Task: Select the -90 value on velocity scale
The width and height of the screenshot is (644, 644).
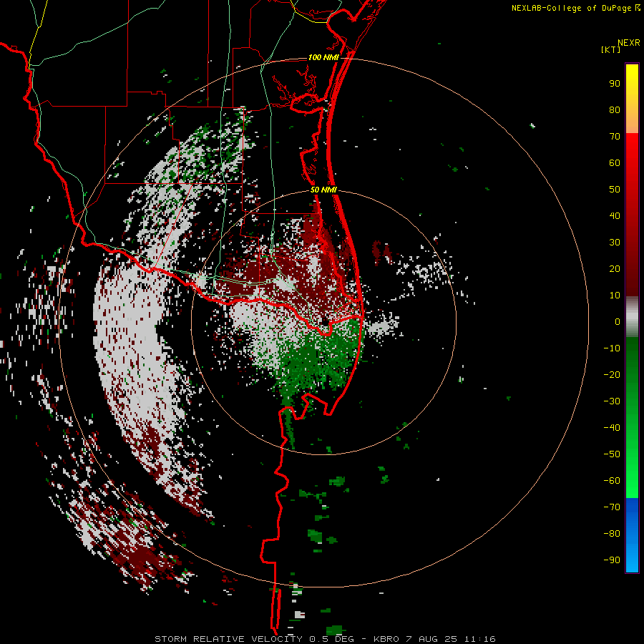Action: (x=612, y=560)
